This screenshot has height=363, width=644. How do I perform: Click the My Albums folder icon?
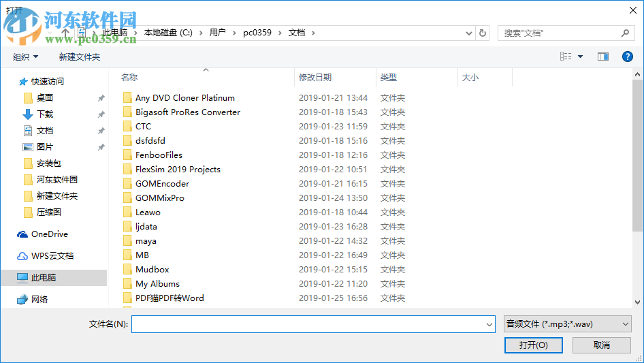click(128, 284)
